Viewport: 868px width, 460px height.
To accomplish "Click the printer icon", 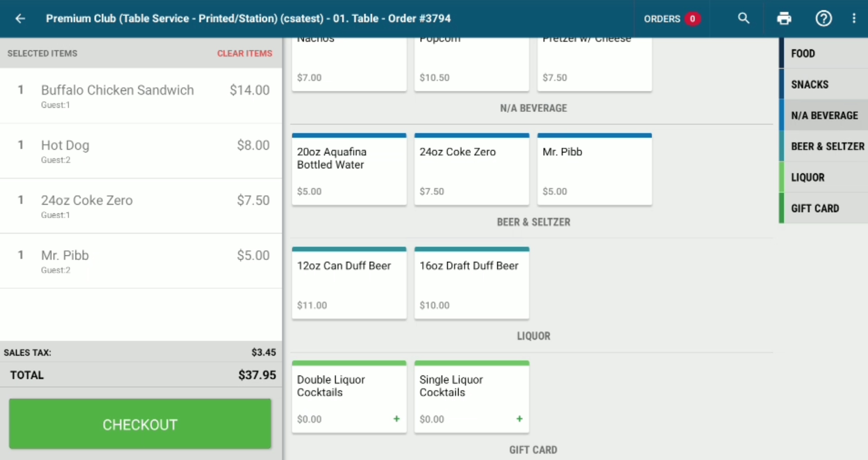I will point(784,19).
